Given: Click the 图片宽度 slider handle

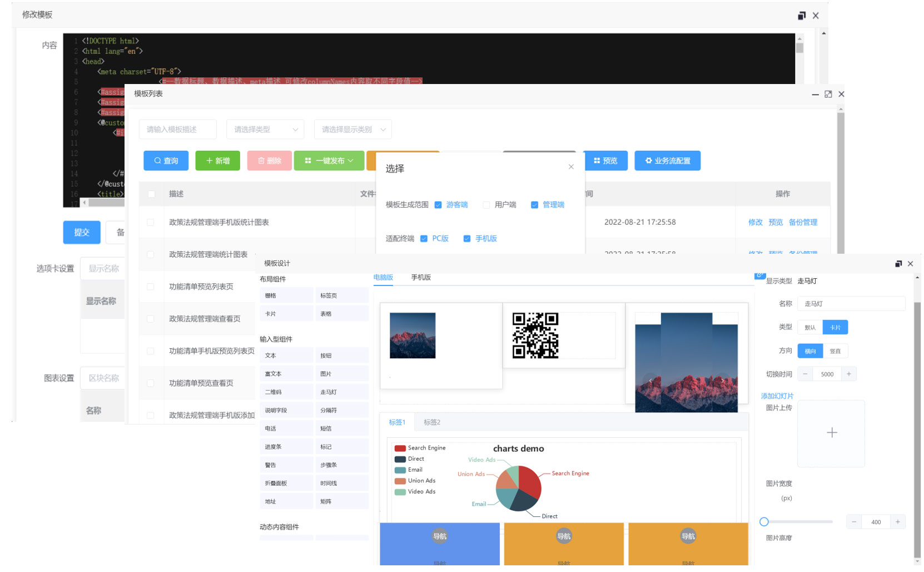Looking at the screenshot, I should tap(764, 522).
